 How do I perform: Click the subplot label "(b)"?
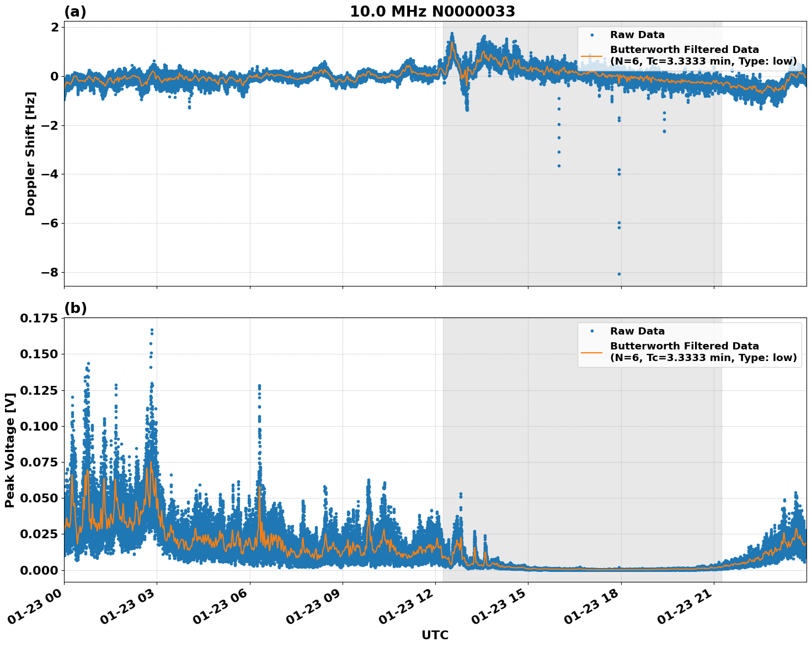tap(76, 307)
